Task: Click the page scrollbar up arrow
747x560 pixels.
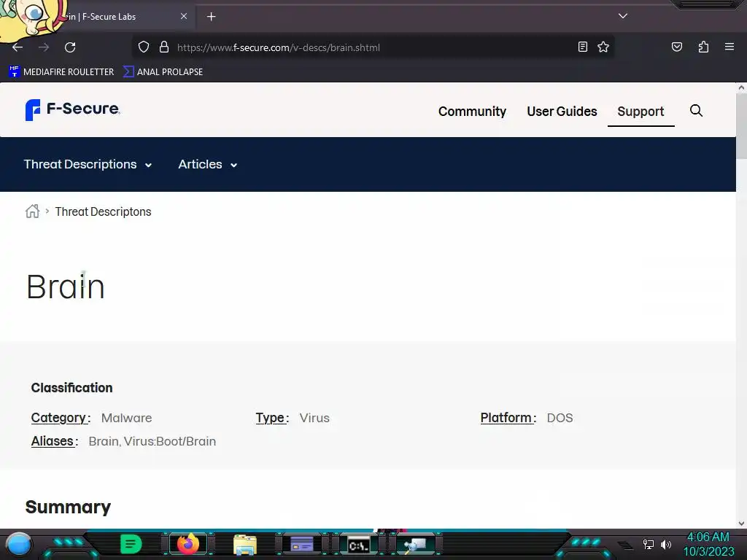Action: point(741,87)
